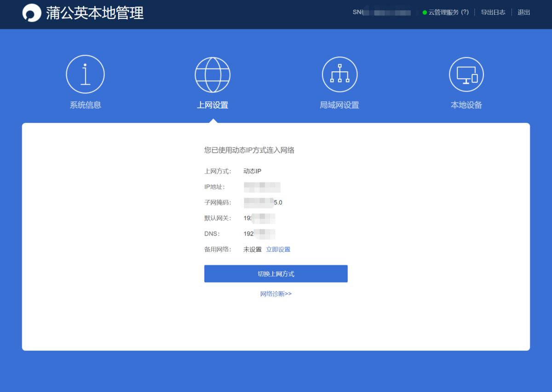Viewport: 552px width, 392px height.
Task: Select the 默认网关 gateway value
Action: (x=260, y=218)
